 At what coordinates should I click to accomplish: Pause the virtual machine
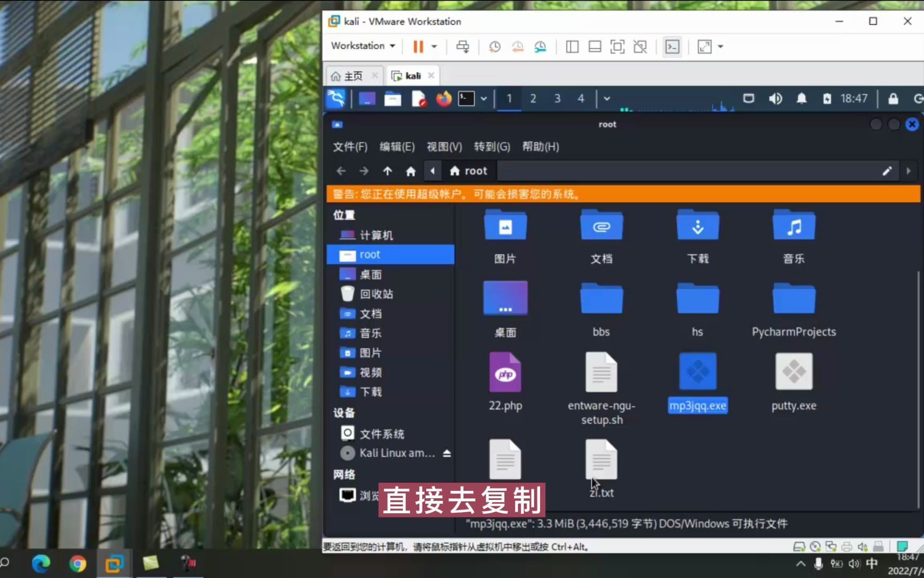pyautogui.click(x=418, y=47)
